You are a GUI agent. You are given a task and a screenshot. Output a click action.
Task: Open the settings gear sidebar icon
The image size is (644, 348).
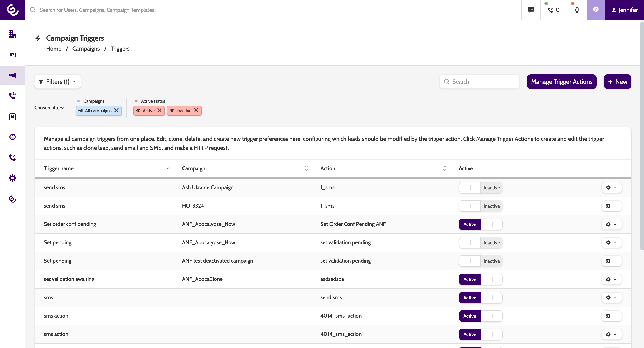coord(13,178)
